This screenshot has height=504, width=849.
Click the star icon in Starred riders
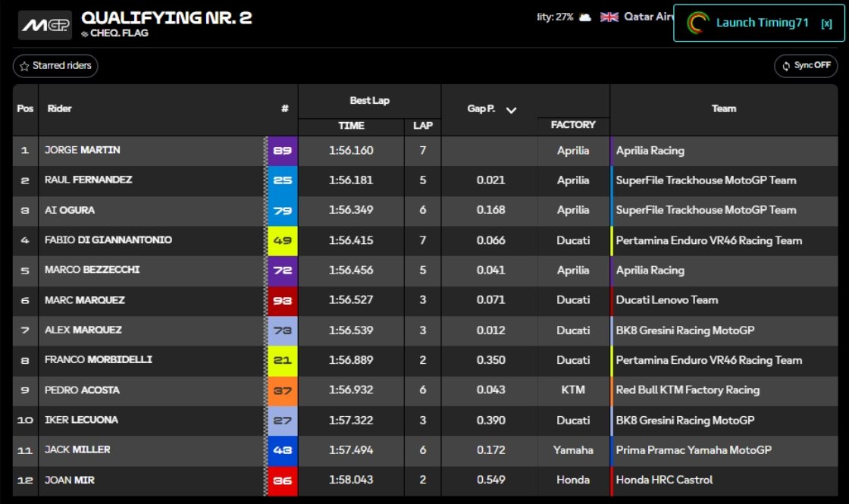pos(24,66)
